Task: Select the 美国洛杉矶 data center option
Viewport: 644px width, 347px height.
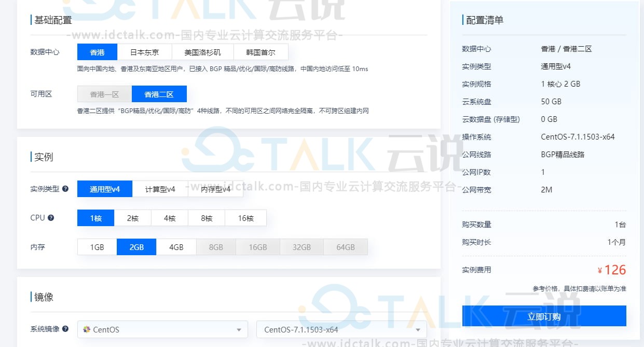Action: click(202, 52)
